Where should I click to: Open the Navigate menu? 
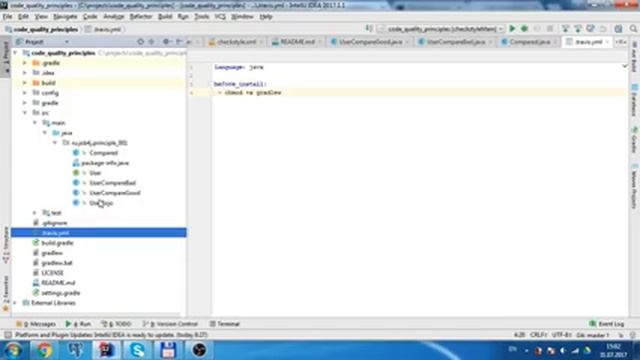click(x=65, y=17)
